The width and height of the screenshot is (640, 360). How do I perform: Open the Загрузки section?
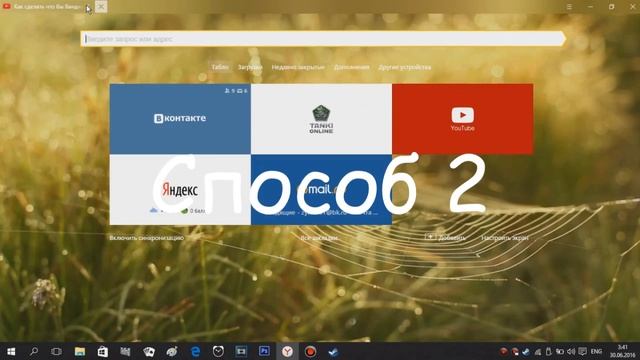pos(250,67)
